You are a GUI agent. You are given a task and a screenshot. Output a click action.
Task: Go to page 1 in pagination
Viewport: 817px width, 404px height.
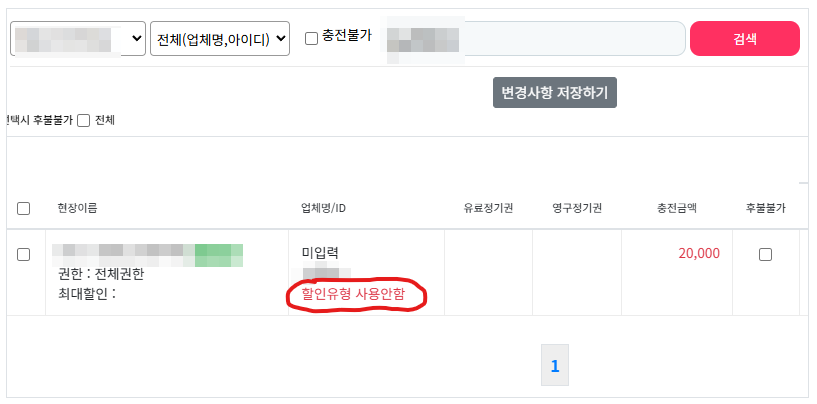point(555,367)
